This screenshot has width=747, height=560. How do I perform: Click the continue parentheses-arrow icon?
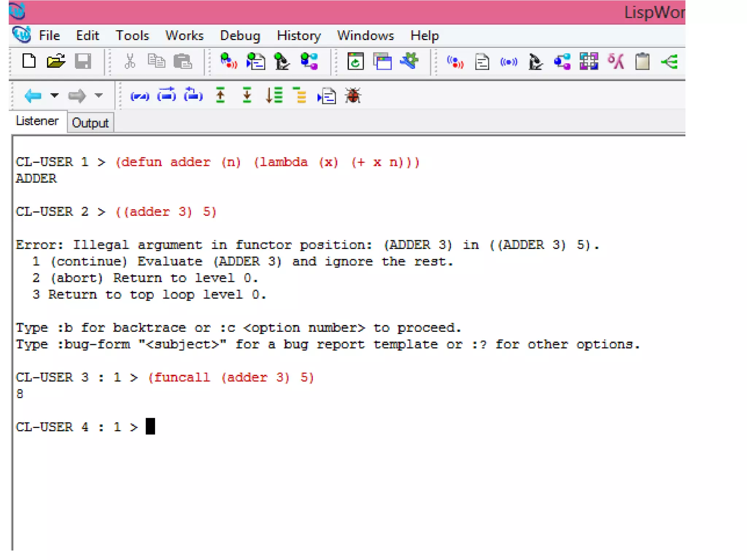click(166, 96)
